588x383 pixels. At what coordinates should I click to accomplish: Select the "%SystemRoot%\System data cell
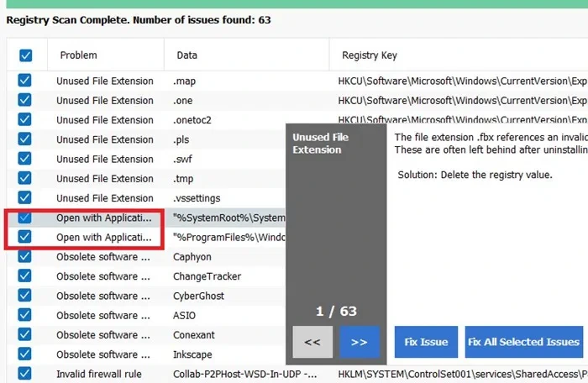click(228, 218)
